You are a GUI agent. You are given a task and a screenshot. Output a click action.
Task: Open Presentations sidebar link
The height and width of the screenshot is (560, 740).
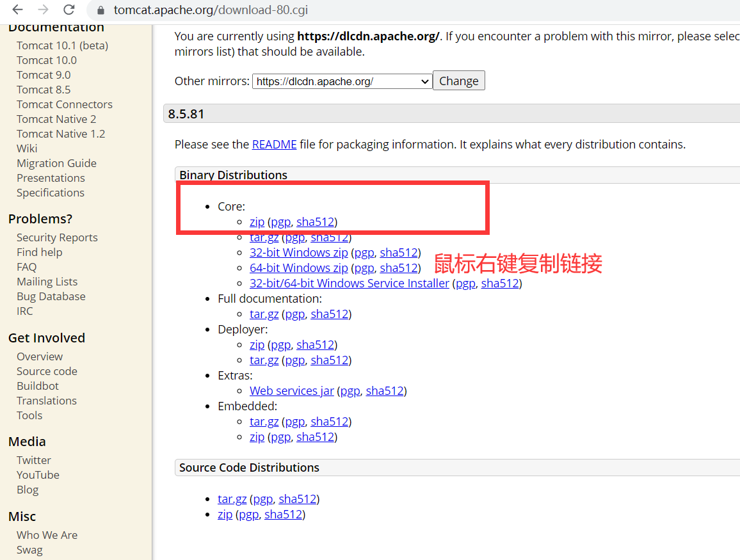pos(51,178)
